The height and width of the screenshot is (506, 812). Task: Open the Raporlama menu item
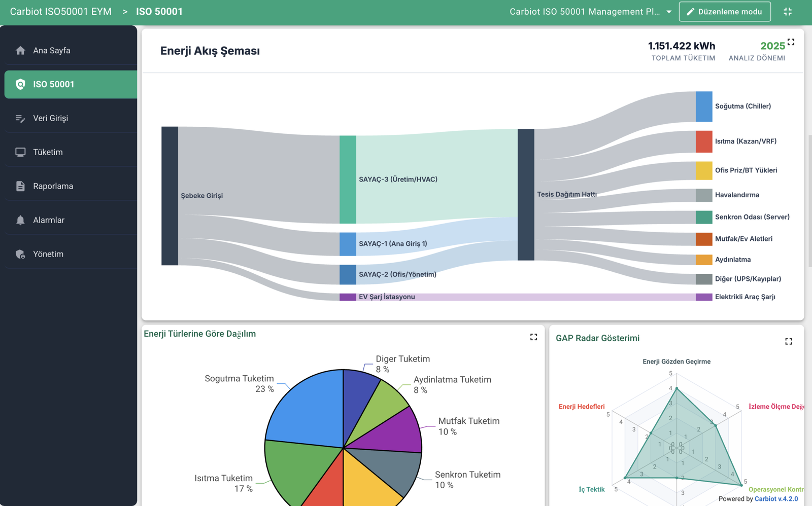pos(53,186)
